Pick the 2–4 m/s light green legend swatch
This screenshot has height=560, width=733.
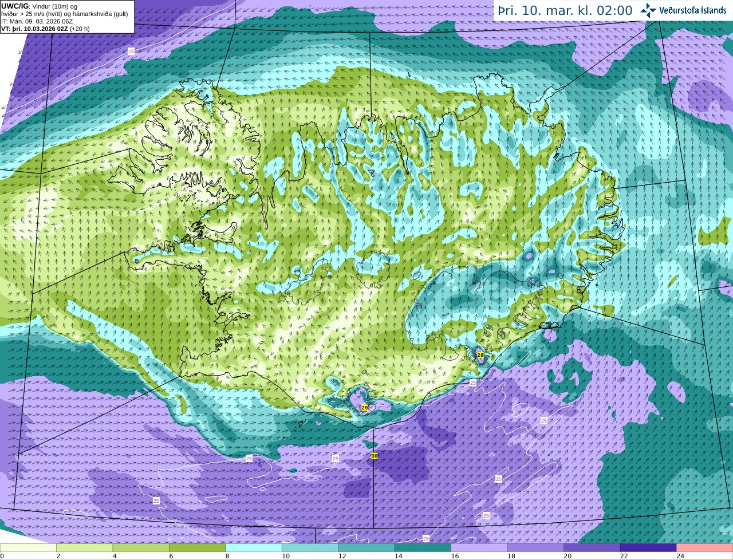85,548
